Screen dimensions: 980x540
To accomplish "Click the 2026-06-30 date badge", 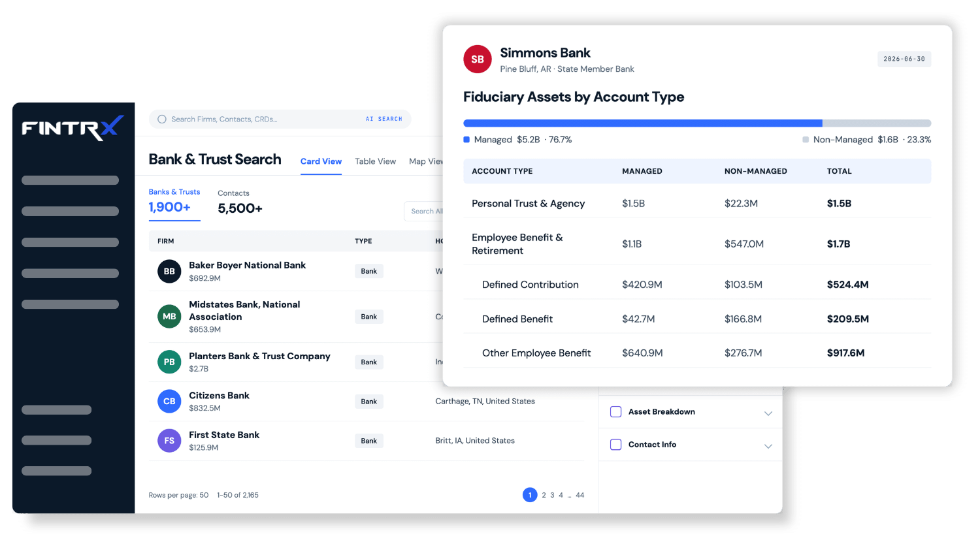I will tap(904, 59).
